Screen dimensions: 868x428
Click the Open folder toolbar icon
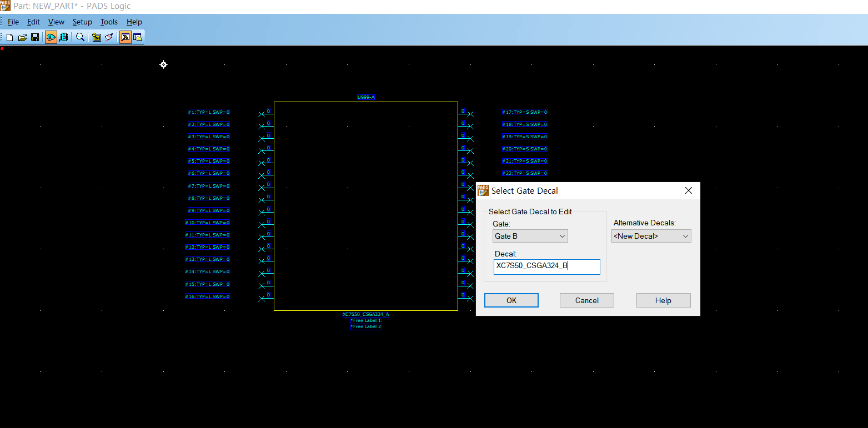click(x=22, y=37)
